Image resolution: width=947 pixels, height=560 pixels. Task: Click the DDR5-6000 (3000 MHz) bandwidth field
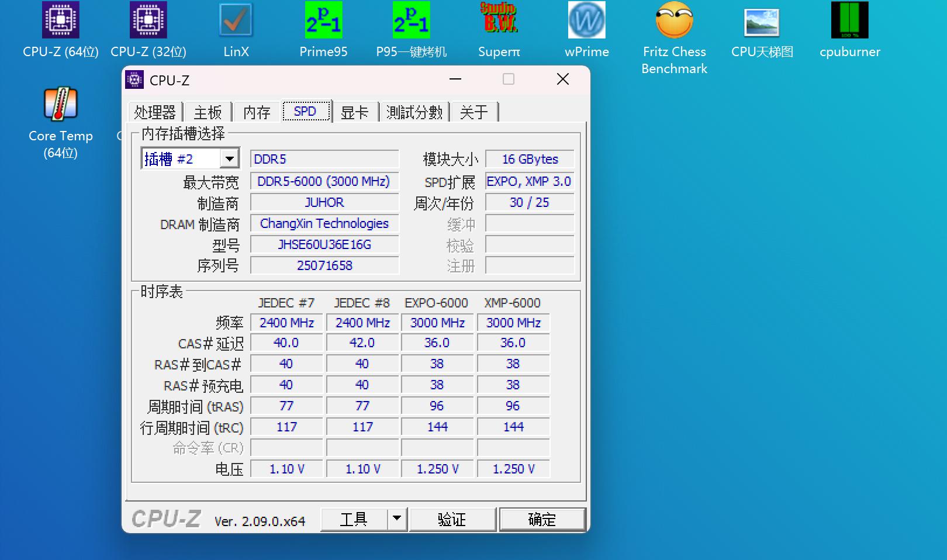tap(324, 181)
